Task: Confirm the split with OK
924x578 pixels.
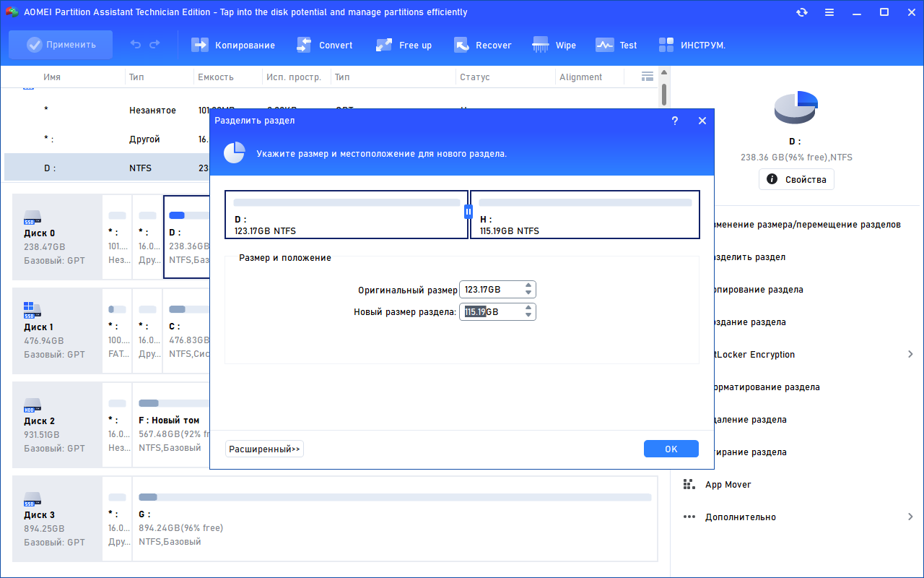Action: pyautogui.click(x=671, y=449)
